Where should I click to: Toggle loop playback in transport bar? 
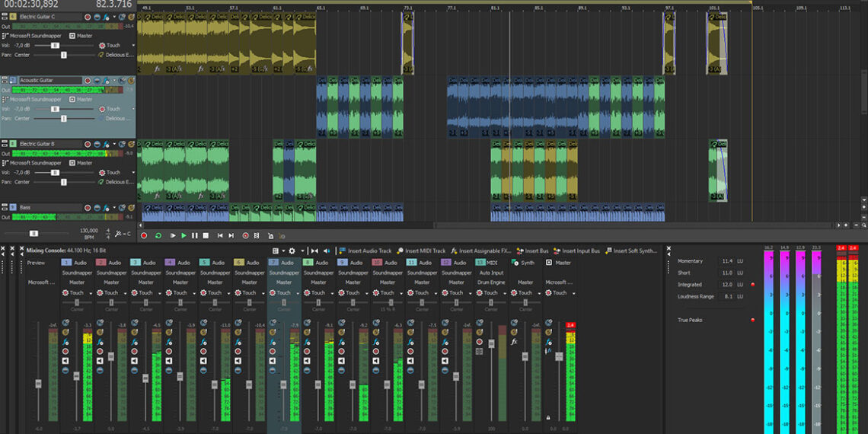(158, 236)
